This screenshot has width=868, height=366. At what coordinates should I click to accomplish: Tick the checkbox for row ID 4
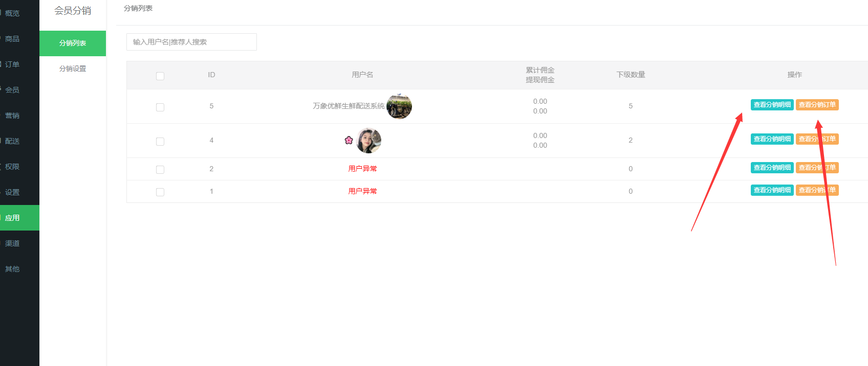coord(160,142)
